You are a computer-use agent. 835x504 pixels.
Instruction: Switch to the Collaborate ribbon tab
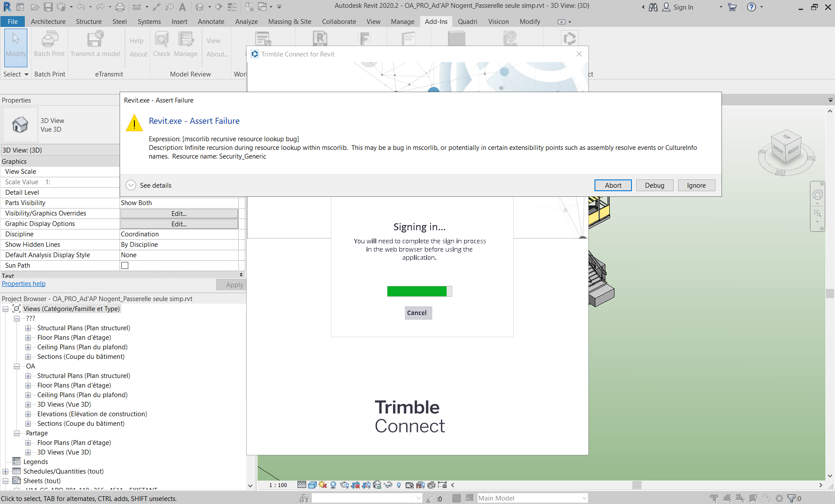click(339, 21)
